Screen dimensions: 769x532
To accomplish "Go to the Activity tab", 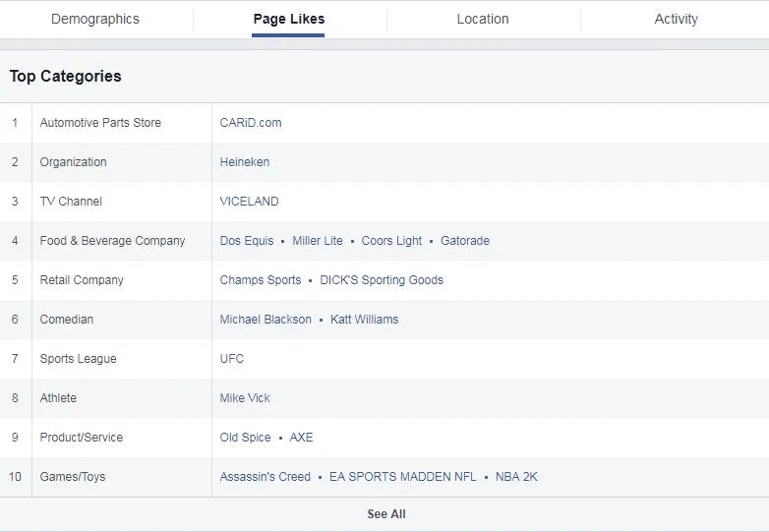I will [676, 19].
